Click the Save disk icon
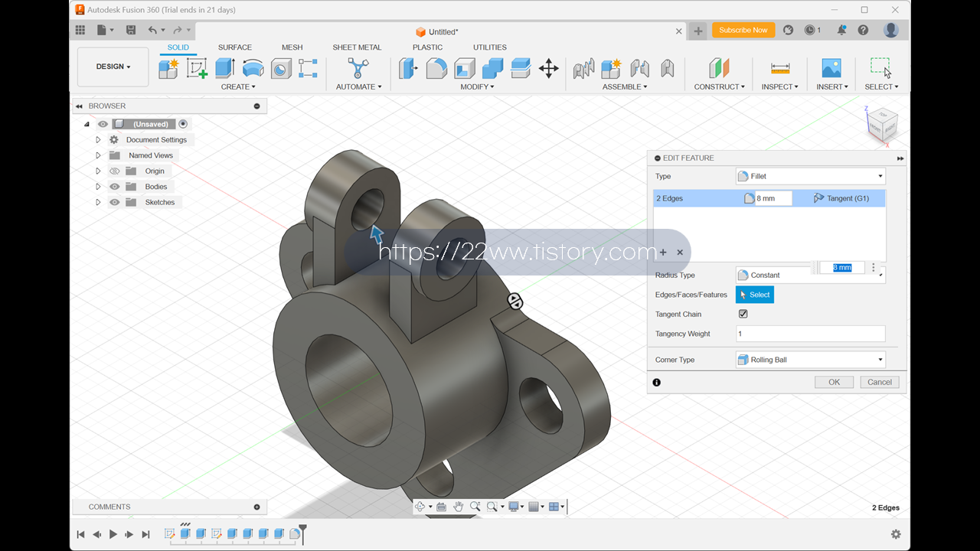This screenshot has height=551, width=980. coord(131,30)
